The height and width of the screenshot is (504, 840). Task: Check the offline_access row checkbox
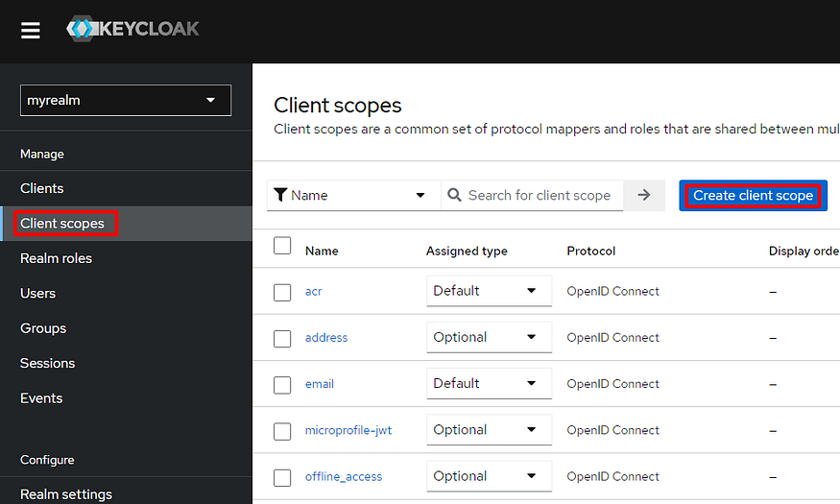click(282, 478)
